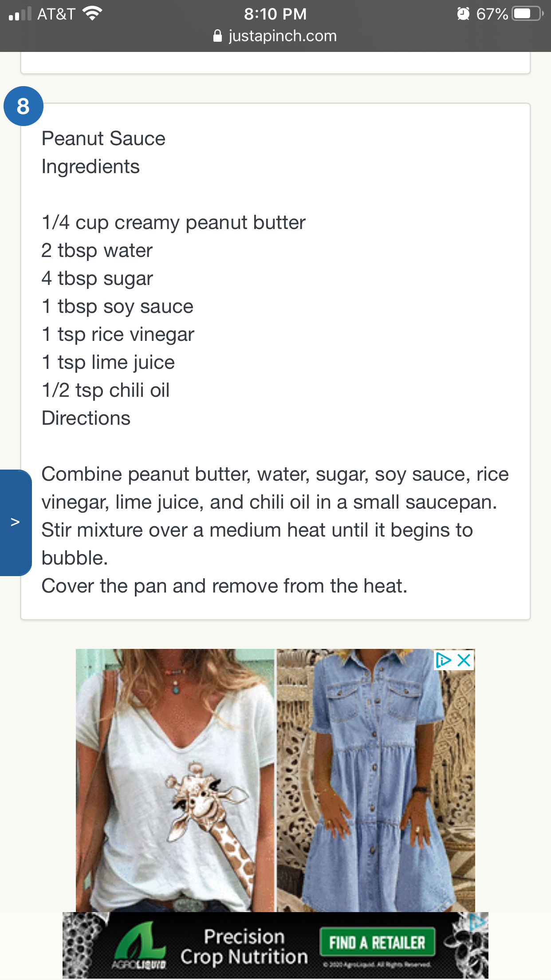
Task: Open the denim dress ad image
Action: (376, 780)
